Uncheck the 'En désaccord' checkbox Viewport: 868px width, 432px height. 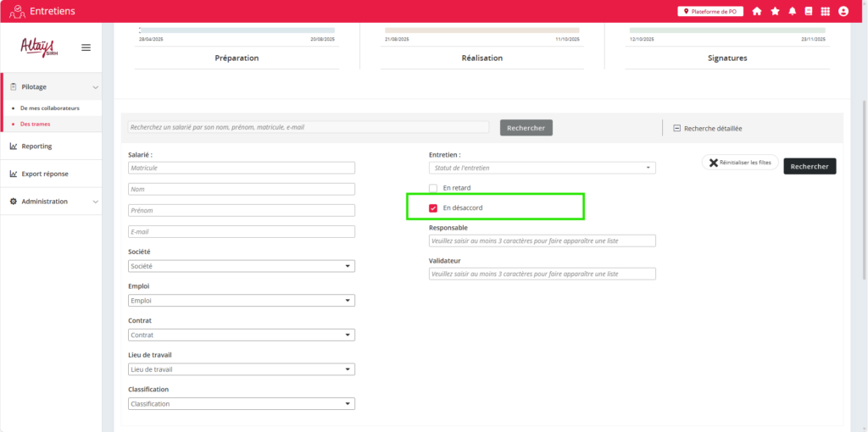pyautogui.click(x=433, y=208)
